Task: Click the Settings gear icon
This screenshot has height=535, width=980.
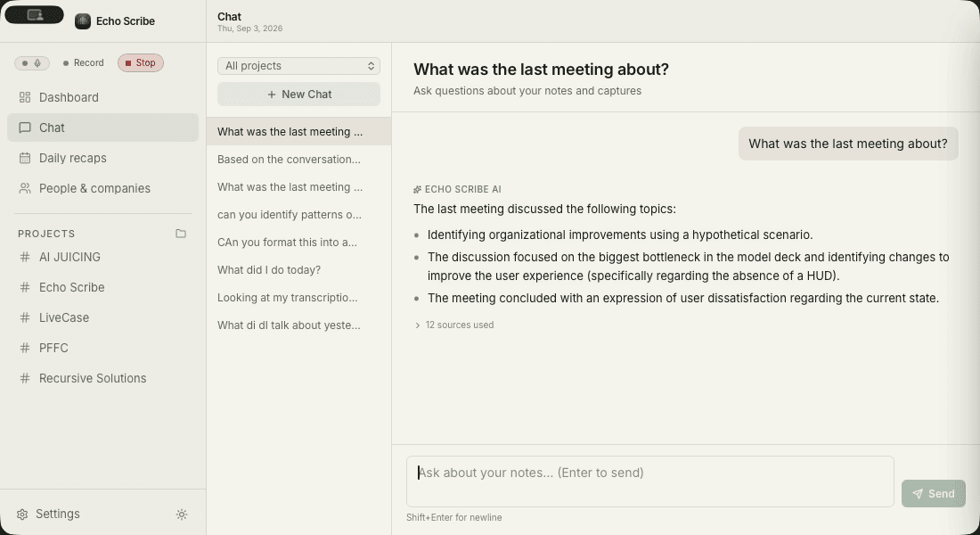Action: (22, 514)
